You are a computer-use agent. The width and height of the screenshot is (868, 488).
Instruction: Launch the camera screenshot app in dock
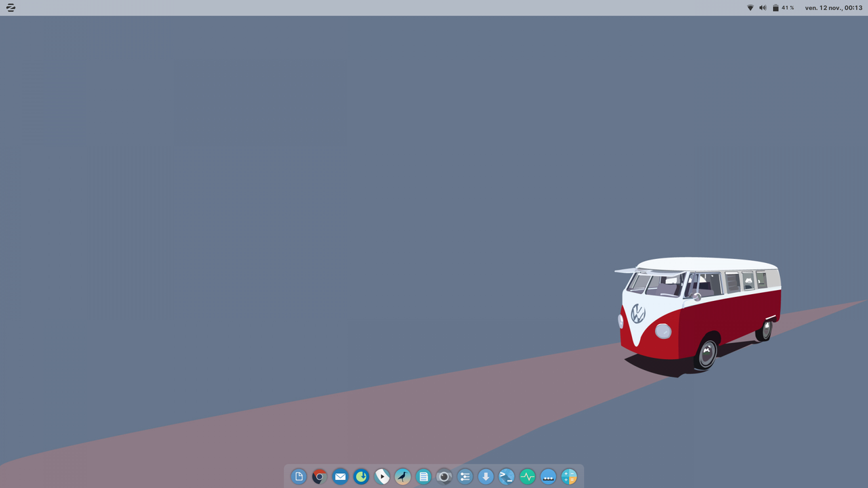444,476
